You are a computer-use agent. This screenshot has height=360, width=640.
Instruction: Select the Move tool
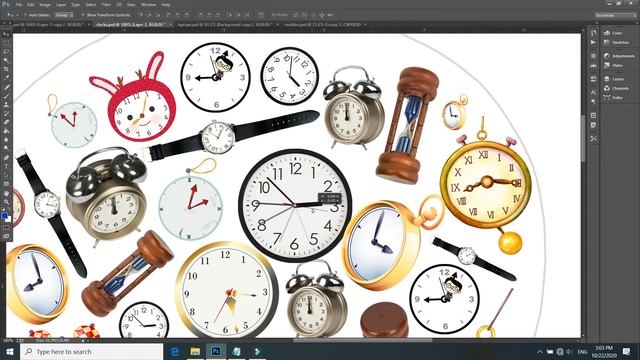coord(6,34)
